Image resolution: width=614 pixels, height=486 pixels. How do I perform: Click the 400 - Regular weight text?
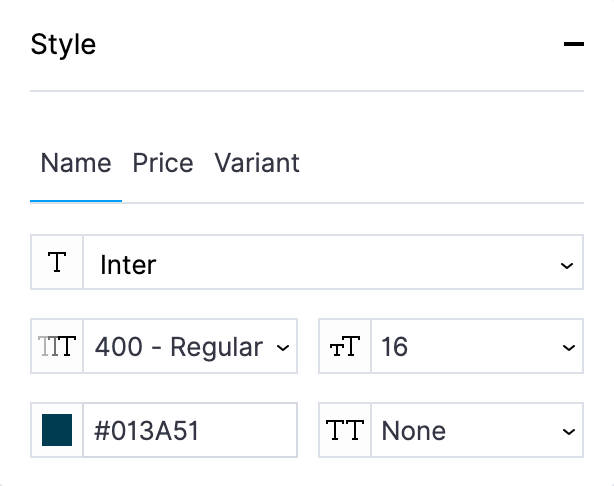(x=179, y=347)
